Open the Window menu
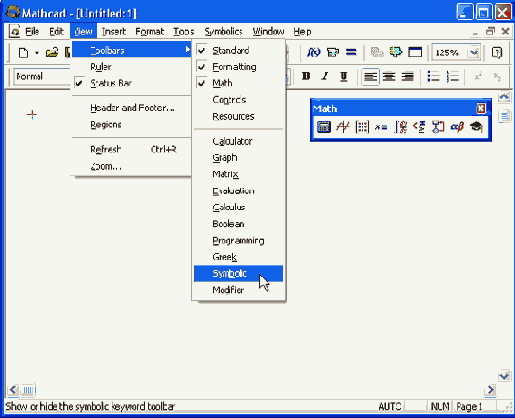This screenshot has height=418, width=515. point(268,31)
